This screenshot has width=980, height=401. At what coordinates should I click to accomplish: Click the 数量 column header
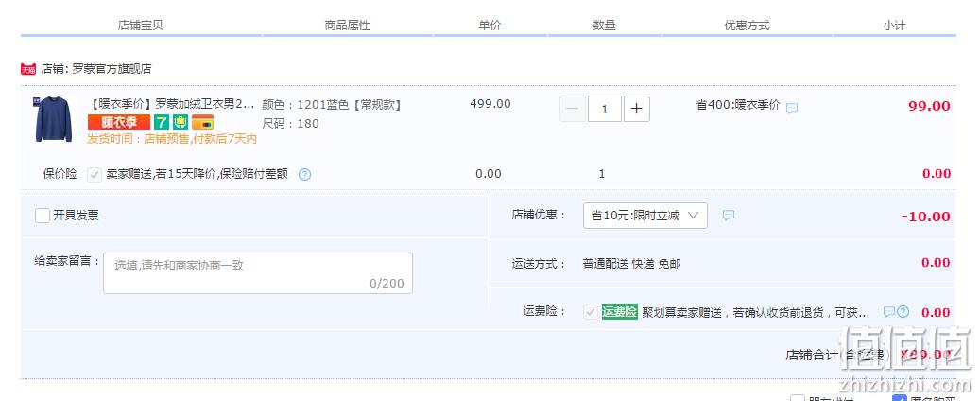tap(605, 26)
